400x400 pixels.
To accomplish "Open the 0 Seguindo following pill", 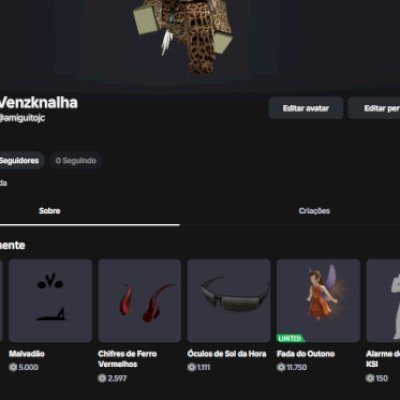I will coord(76,161).
